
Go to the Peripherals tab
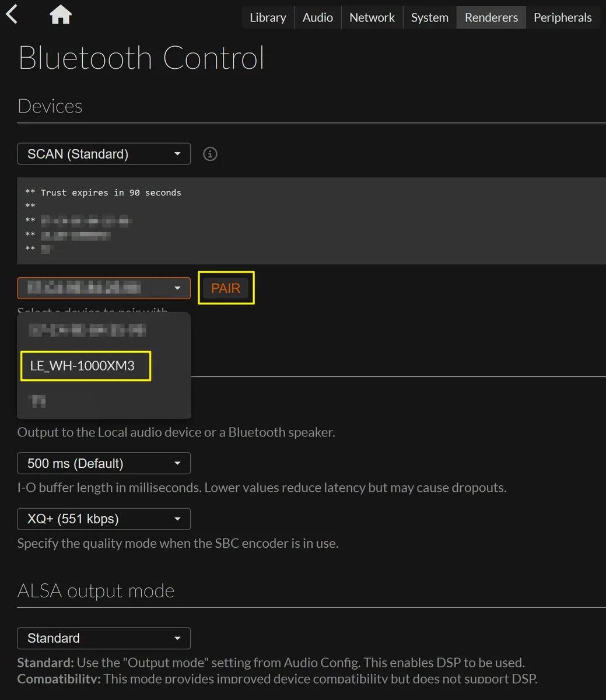tap(563, 17)
